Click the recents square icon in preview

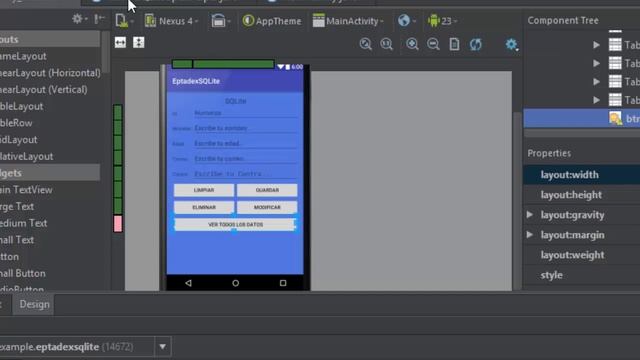283,283
